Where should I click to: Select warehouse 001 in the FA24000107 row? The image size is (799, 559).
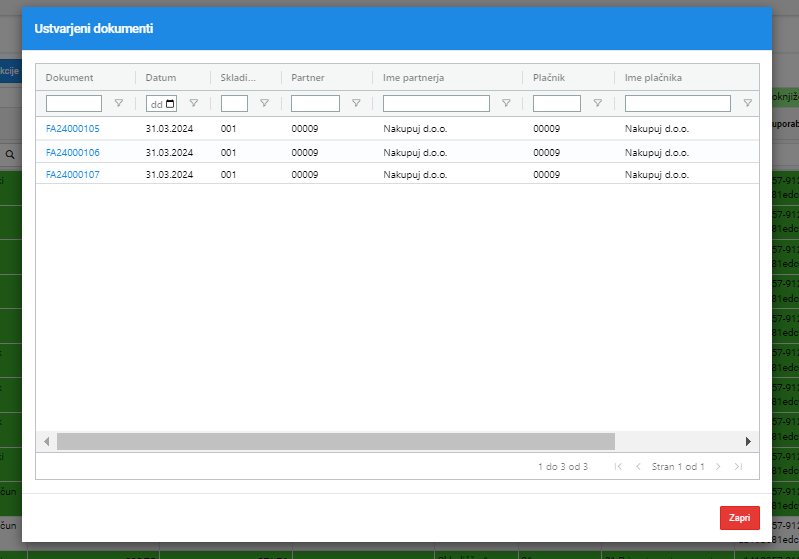228,175
